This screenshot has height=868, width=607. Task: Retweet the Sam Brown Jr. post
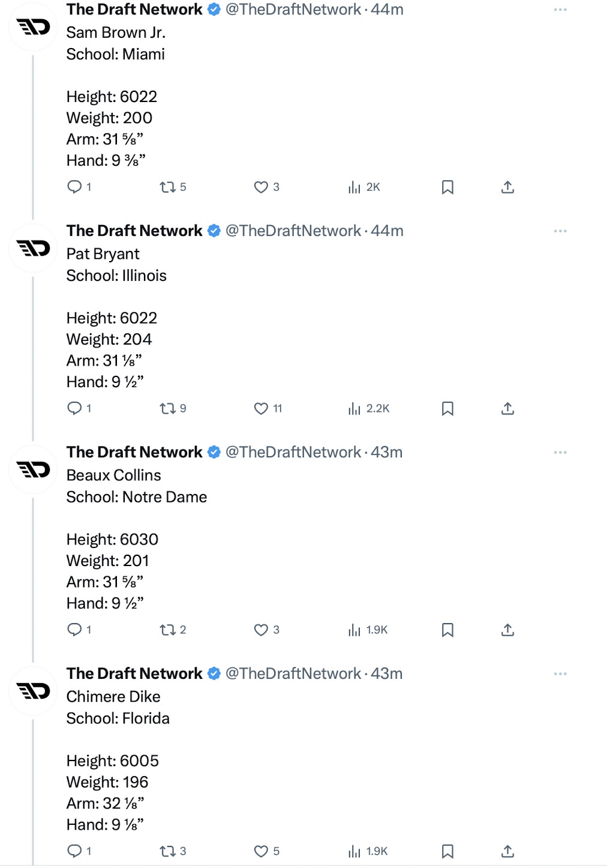[168, 187]
